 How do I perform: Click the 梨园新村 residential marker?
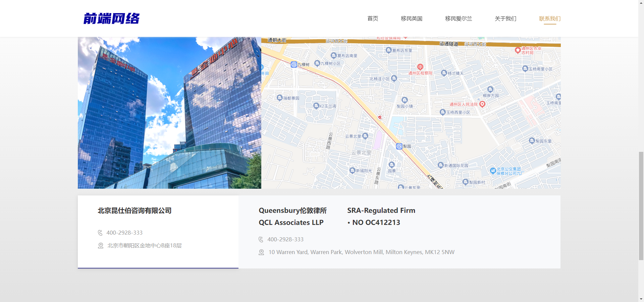[465, 182]
